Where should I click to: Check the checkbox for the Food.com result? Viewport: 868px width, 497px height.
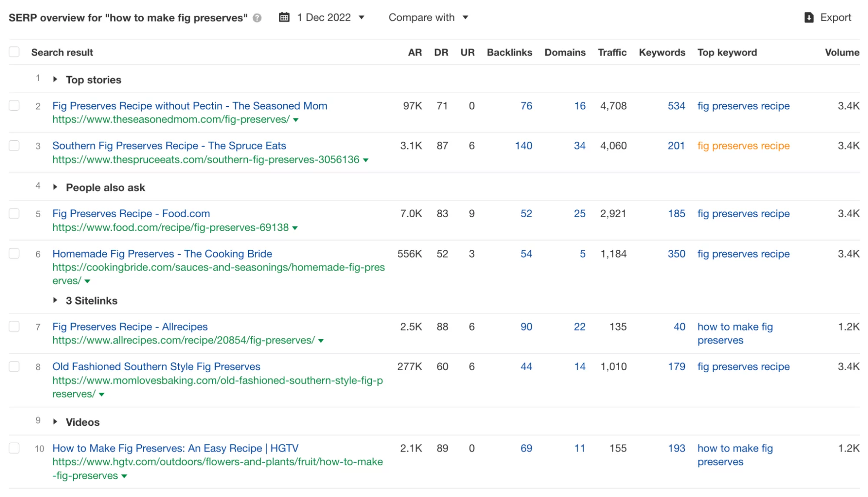tap(14, 213)
